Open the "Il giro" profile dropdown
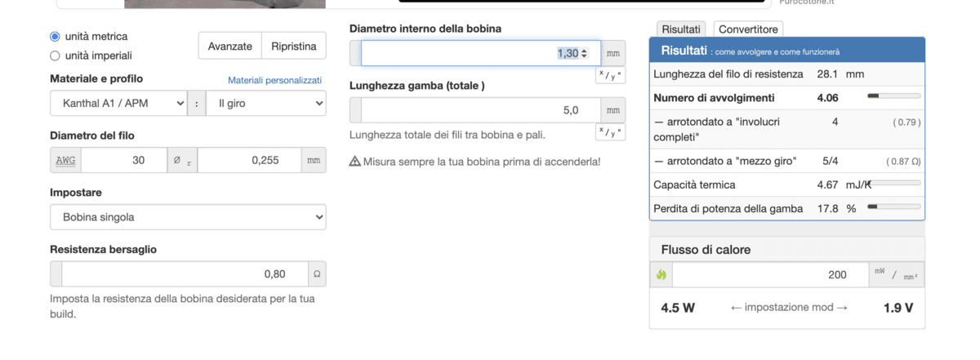The width and height of the screenshot is (980, 360). pyautogui.click(x=265, y=104)
